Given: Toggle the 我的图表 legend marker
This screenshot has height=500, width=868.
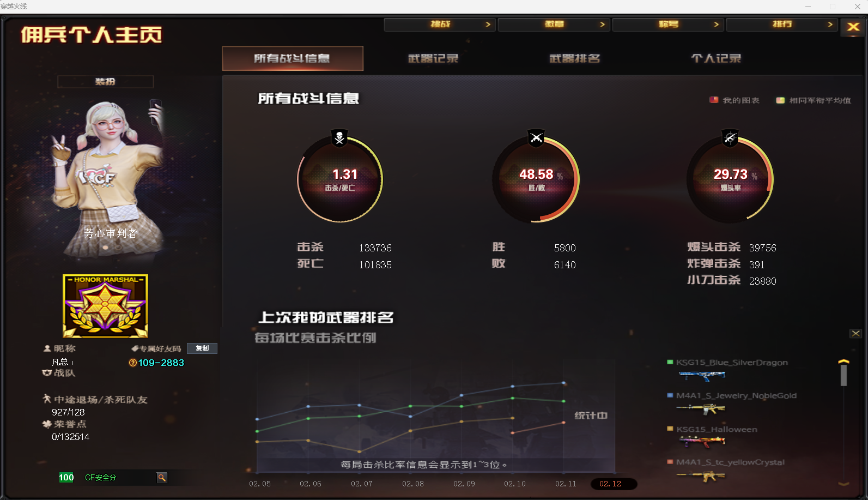Looking at the screenshot, I should pos(714,100).
